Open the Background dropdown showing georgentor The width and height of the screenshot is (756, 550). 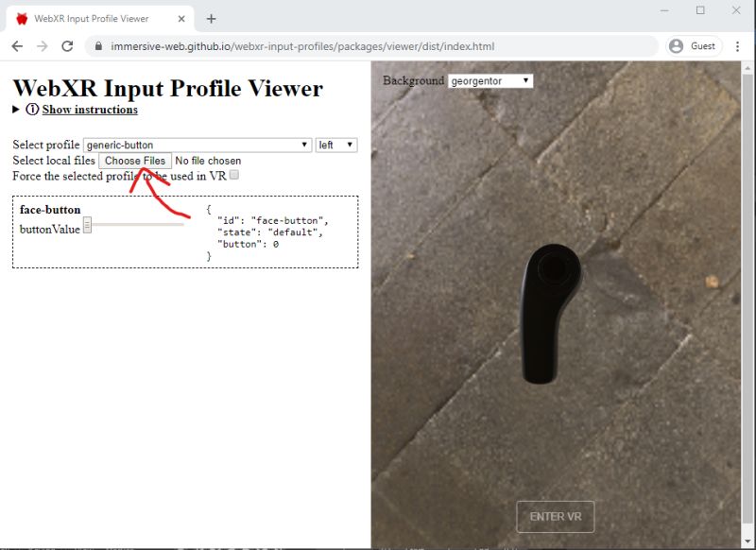(490, 80)
